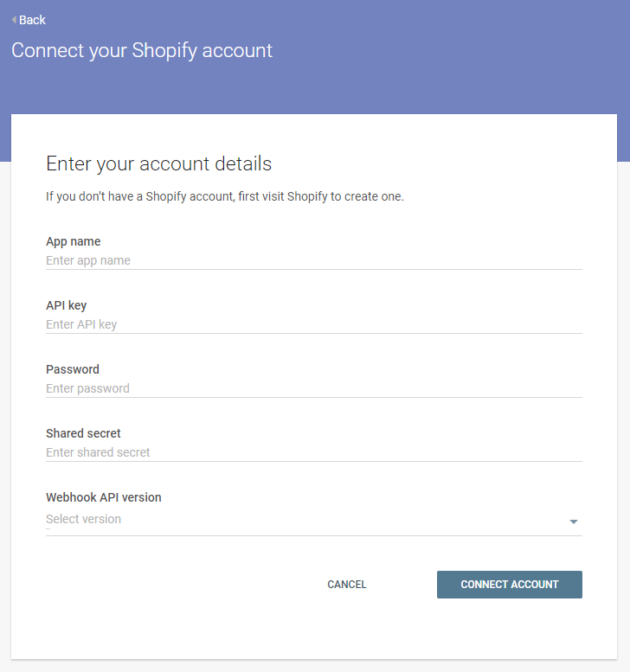Click the small back arrow icon
The image size is (630, 672).
tap(14, 20)
